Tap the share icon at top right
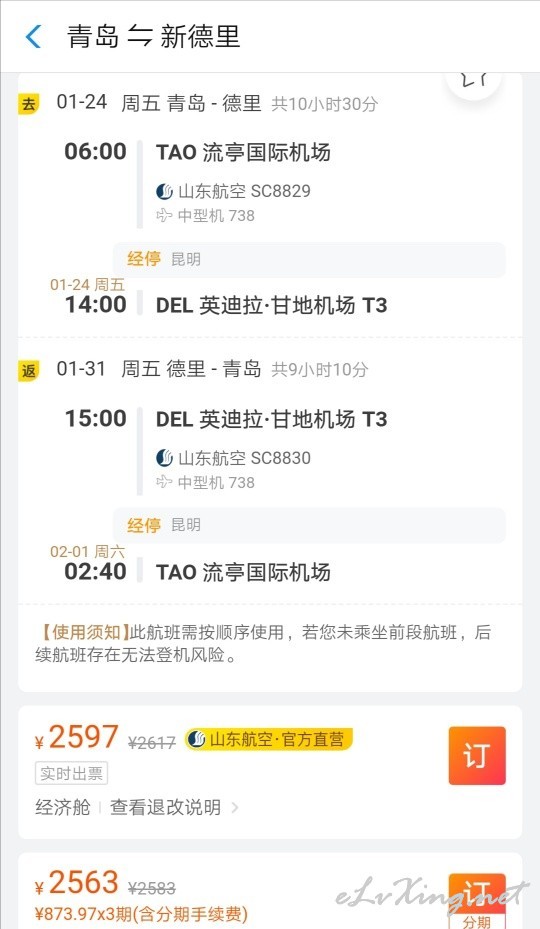 pos(474,82)
